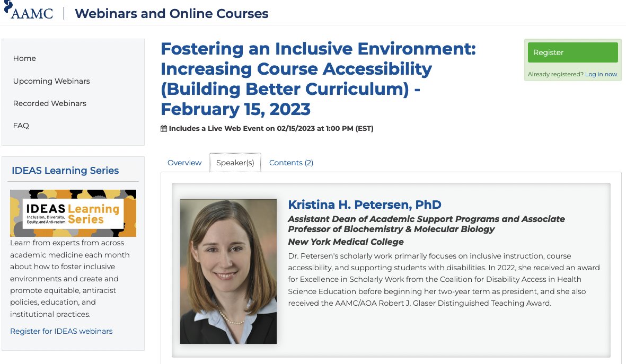
Task: Click Register for IDEAS webinars link
Action: [x=61, y=331]
